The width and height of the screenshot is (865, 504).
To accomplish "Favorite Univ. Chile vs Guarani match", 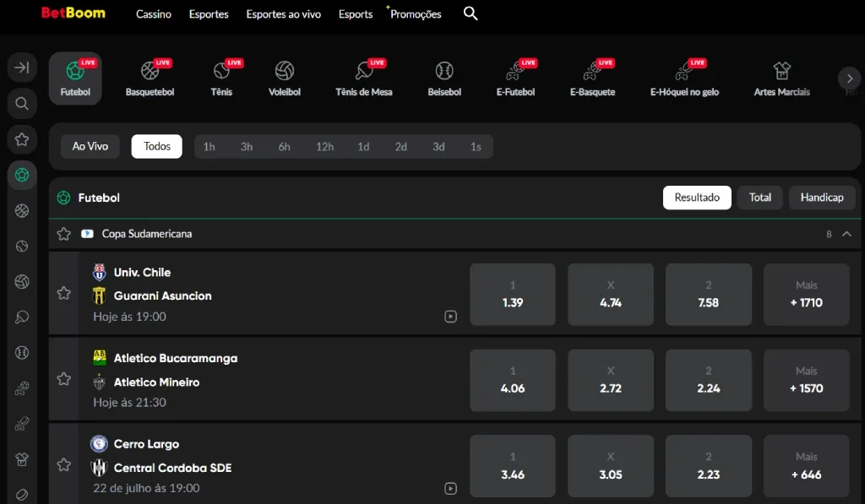I will [64, 293].
